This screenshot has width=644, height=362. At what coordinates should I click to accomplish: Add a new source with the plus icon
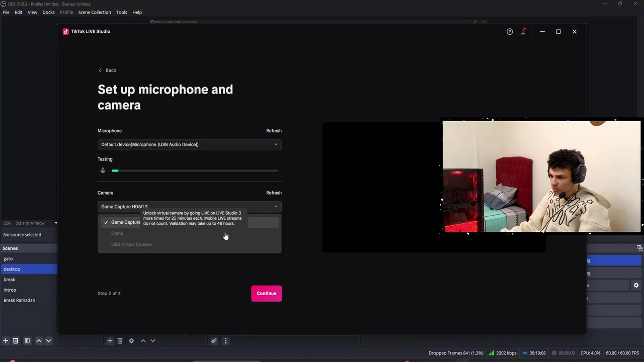[x=110, y=341]
